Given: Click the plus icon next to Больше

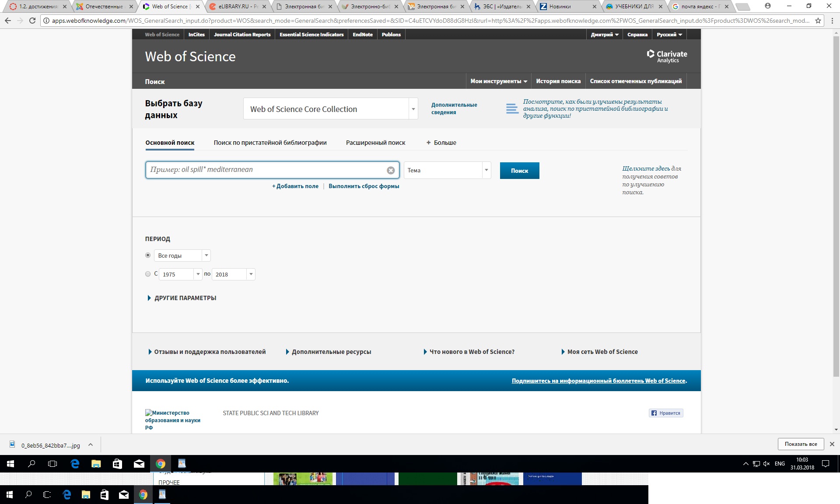Looking at the screenshot, I should 428,143.
